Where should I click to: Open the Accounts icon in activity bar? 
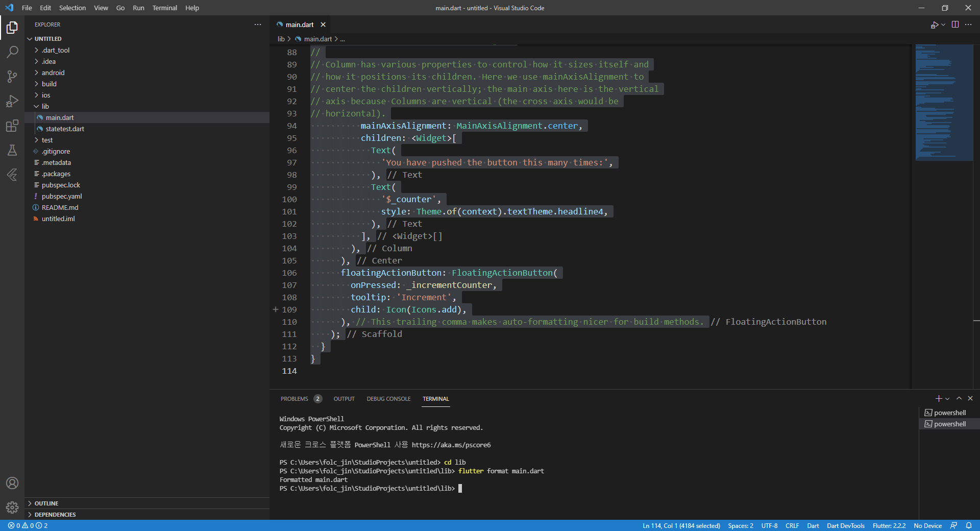click(12, 483)
